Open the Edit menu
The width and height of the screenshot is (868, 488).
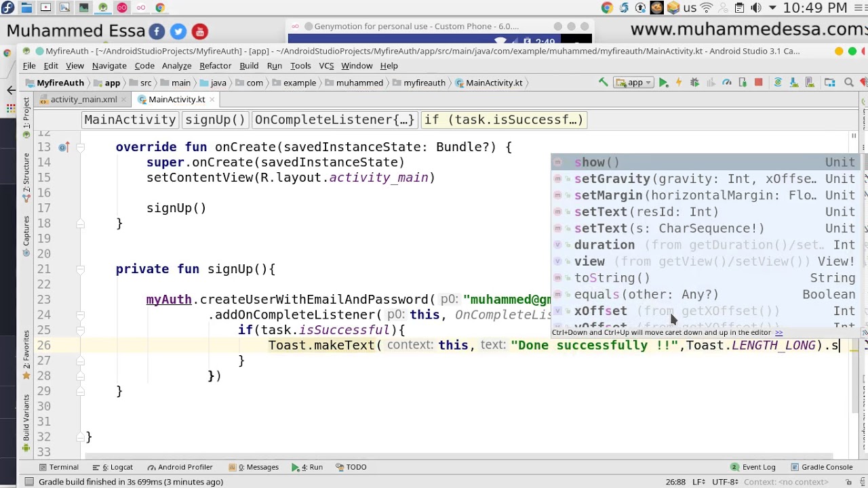click(51, 66)
